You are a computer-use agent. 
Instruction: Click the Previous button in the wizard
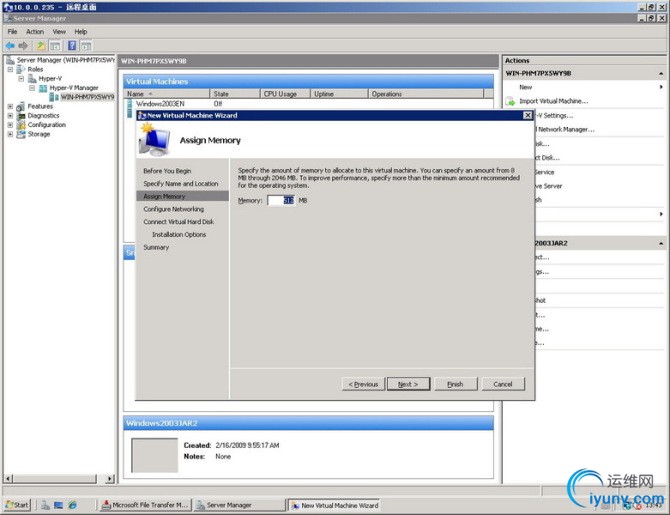coord(363,384)
